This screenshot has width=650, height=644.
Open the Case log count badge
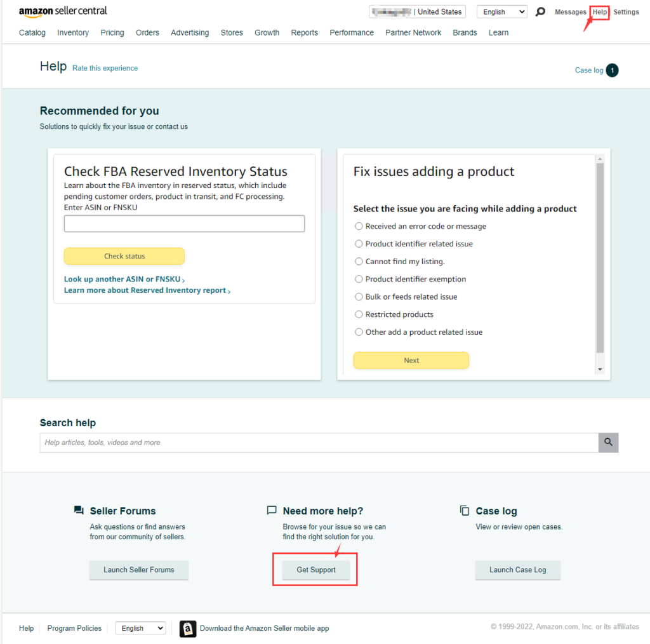pyautogui.click(x=612, y=70)
